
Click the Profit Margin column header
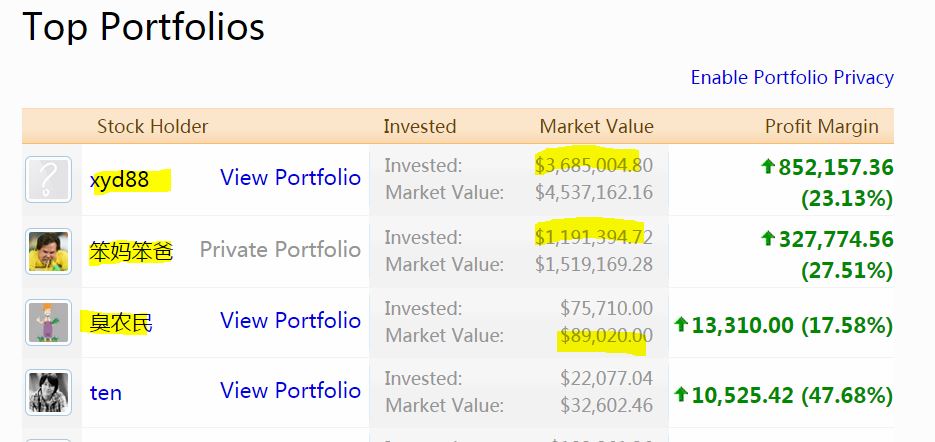(x=821, y=126)
